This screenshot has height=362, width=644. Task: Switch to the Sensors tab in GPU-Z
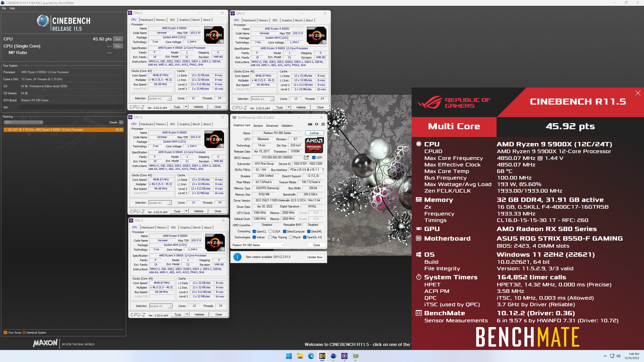tap(258, 126)
